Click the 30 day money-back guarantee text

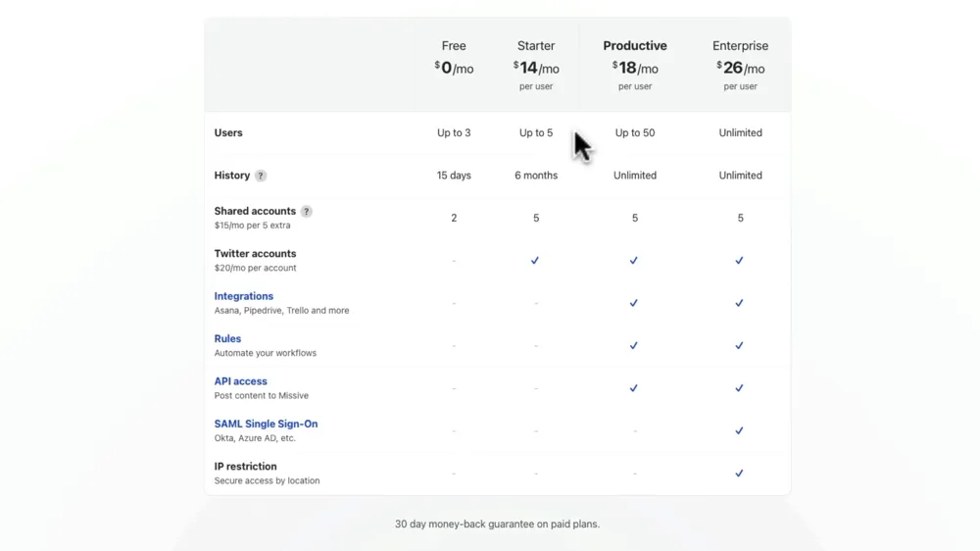coord(497,524)
